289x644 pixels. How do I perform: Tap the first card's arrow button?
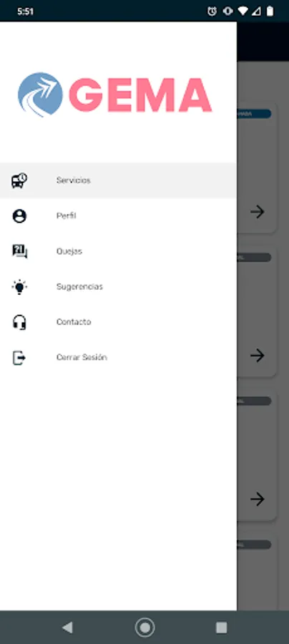(x=258, y=212)
